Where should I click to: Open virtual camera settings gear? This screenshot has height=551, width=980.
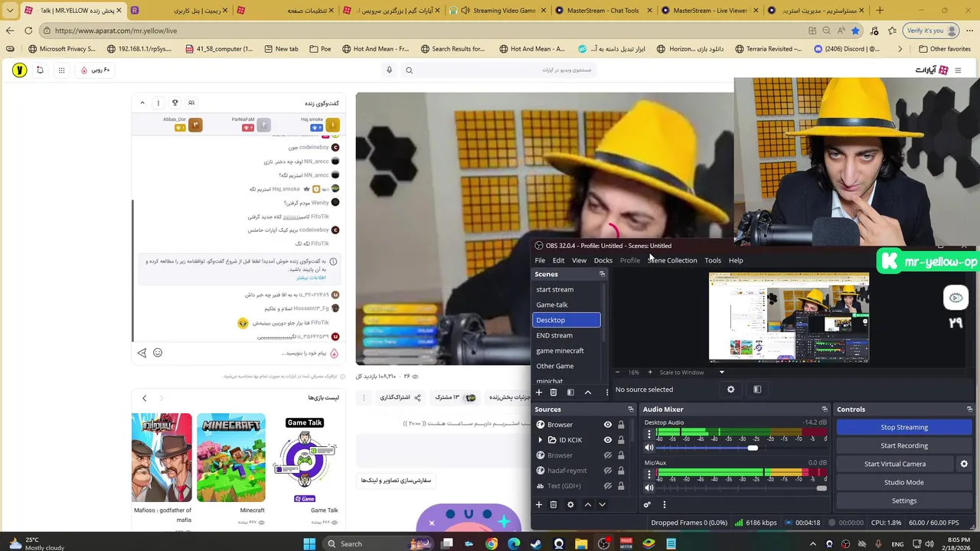pyautogui.click(x=964, y=464)
